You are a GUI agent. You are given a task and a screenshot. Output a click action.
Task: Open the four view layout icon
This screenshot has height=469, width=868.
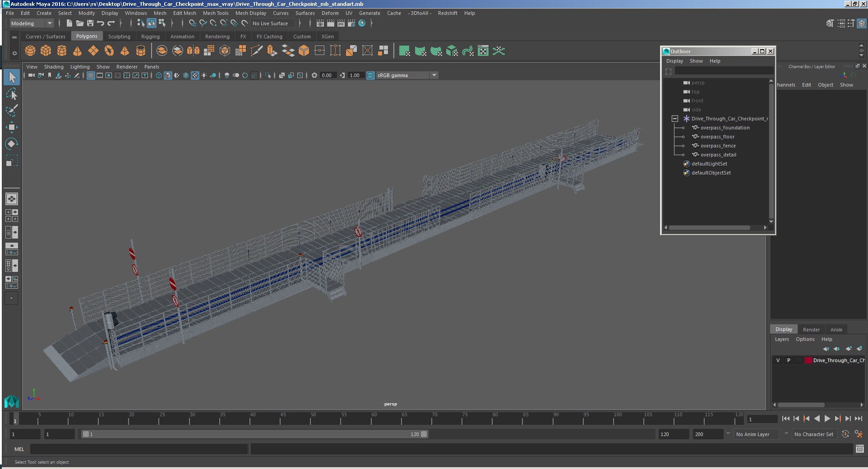pos(12,216)
